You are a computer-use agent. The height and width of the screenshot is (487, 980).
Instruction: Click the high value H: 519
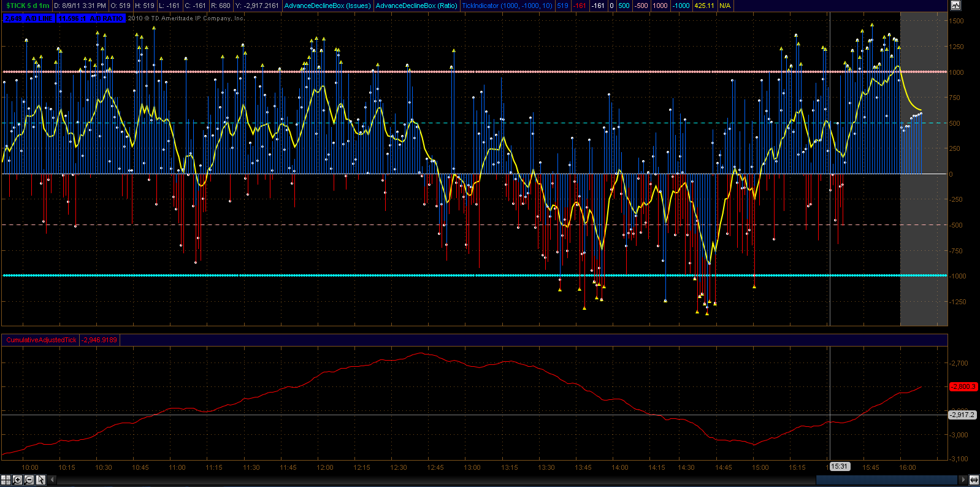[x=145, y=6]
